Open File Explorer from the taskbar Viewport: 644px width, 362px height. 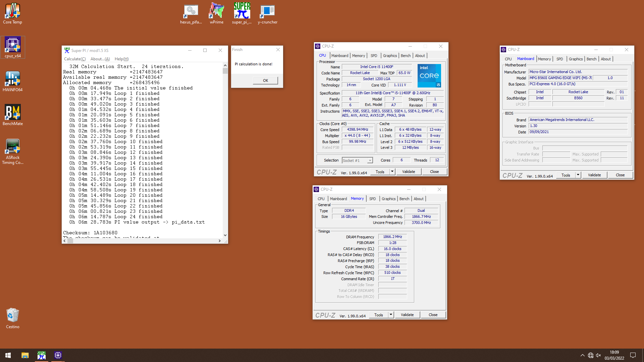point(25,355)
